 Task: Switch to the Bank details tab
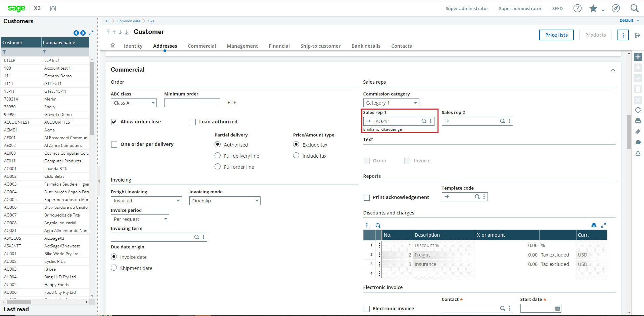tap(366, 46)
